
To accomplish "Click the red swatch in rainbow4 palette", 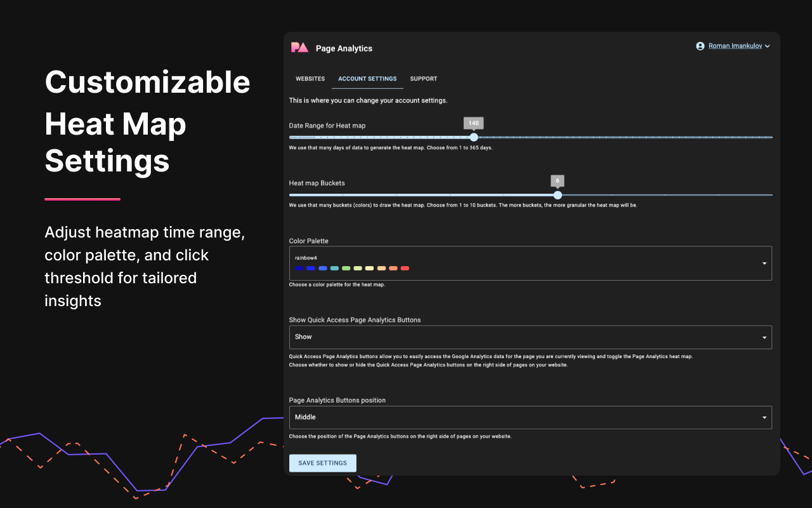I will coord(405,269).
